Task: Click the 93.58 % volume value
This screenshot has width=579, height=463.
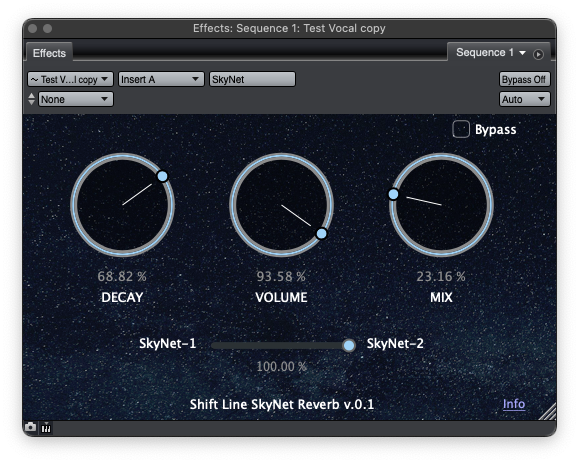Action: pyautogui.click(x=281, y=276)
